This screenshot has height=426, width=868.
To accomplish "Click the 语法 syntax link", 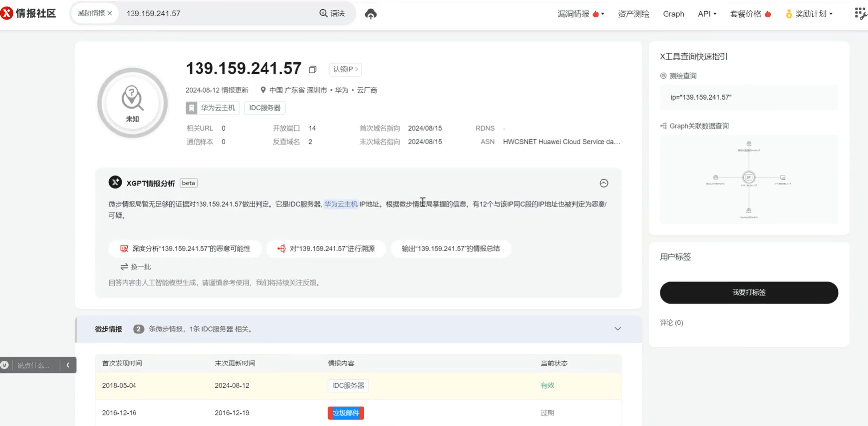I will tap(337, 13).
